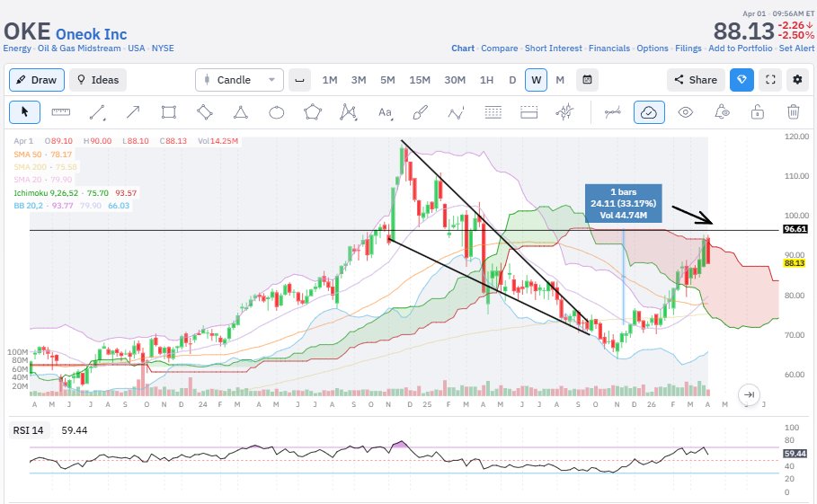Open the Options link
817x504 pixels.
[x=653, y=48]
